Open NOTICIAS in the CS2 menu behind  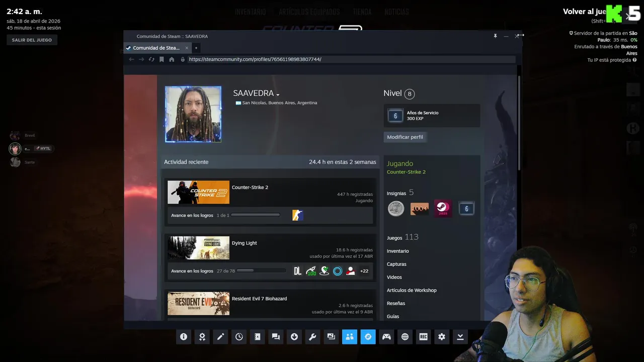(x=396, y=12)
